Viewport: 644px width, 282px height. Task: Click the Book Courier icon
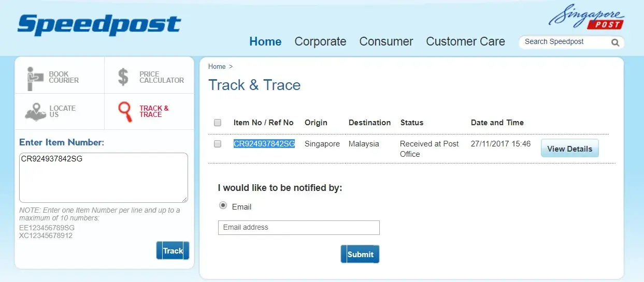click(x=36, y=78)
